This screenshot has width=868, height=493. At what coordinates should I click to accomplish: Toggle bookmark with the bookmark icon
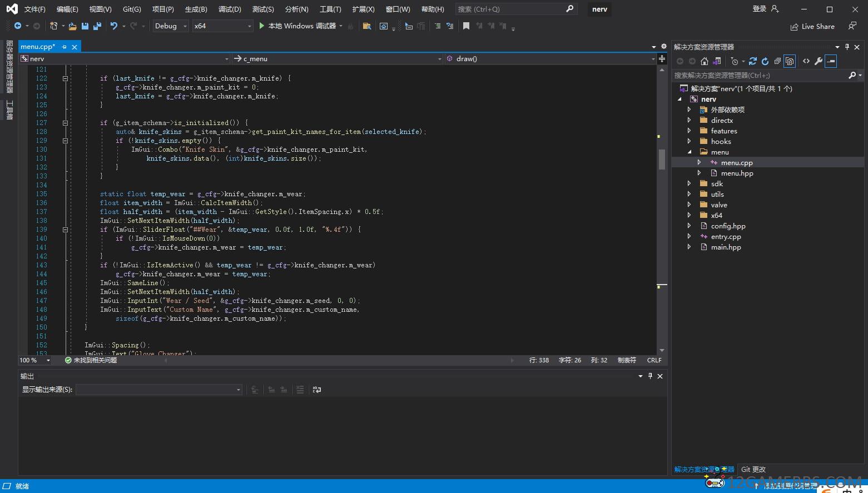pyautogui.click(x=466, y=26)
